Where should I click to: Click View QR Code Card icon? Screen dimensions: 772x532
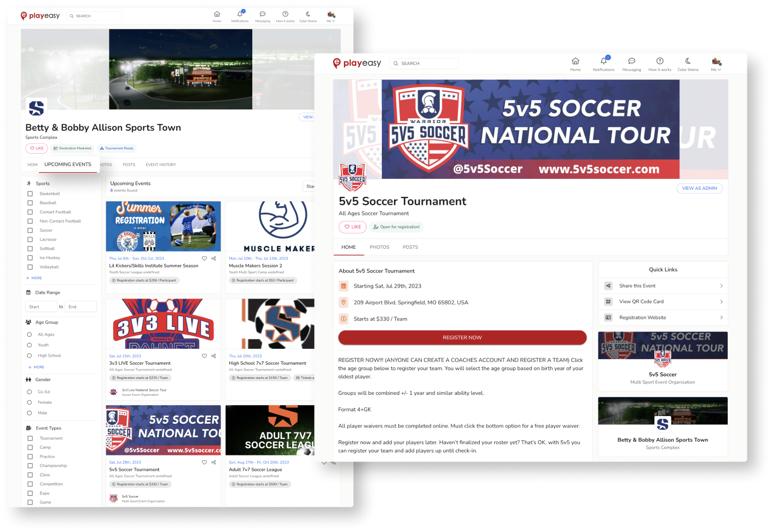tap(608, 301)
